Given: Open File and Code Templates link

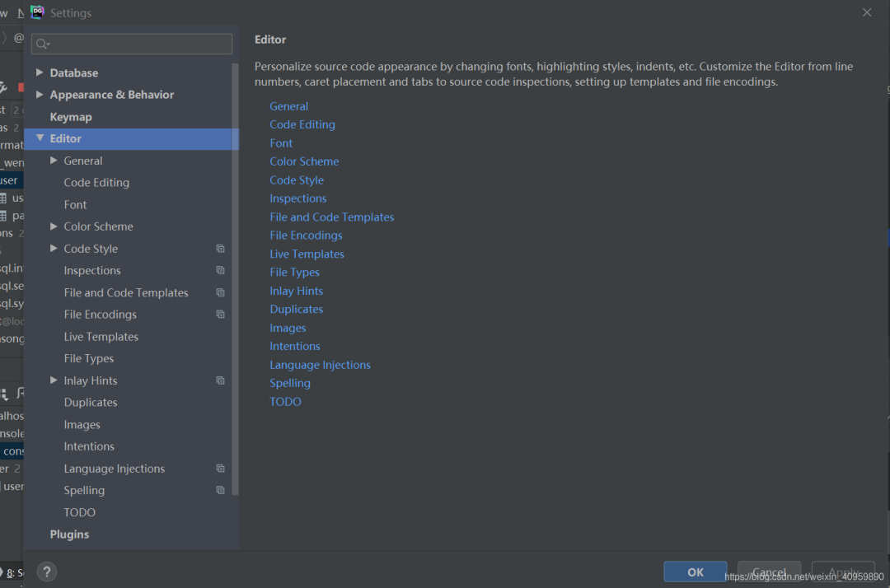Looking at the screenshot, I should point(331,217).
